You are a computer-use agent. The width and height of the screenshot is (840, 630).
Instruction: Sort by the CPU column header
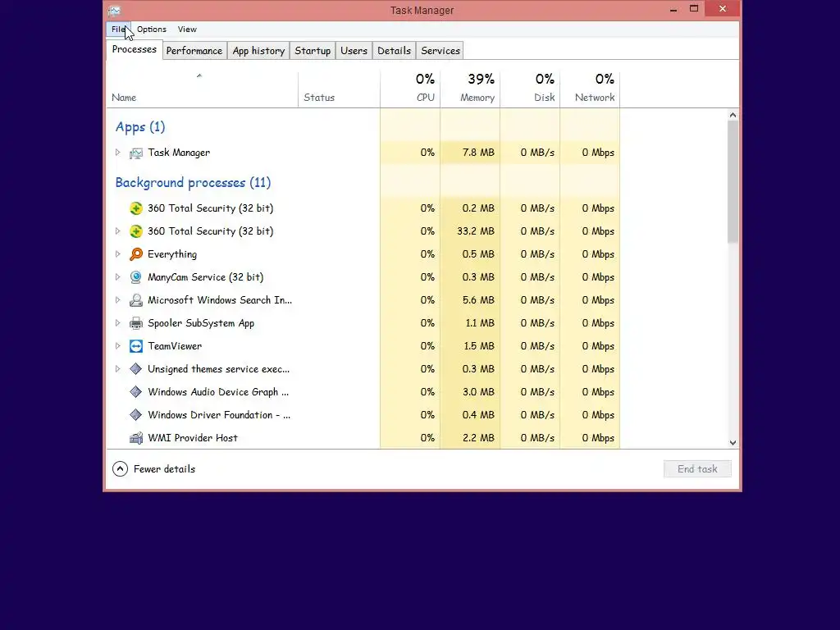pos(410,89)
